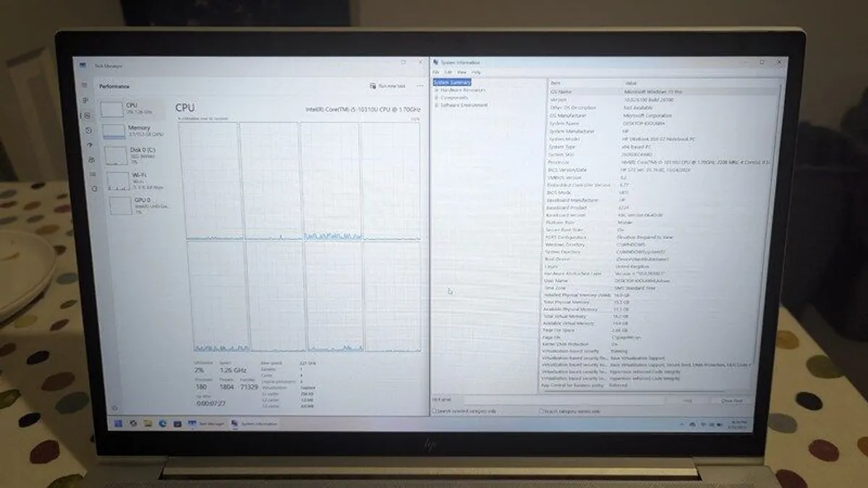Select the BIOS Mode row
868x488 pixels.
pyautogui.click(x=656, y=192)
